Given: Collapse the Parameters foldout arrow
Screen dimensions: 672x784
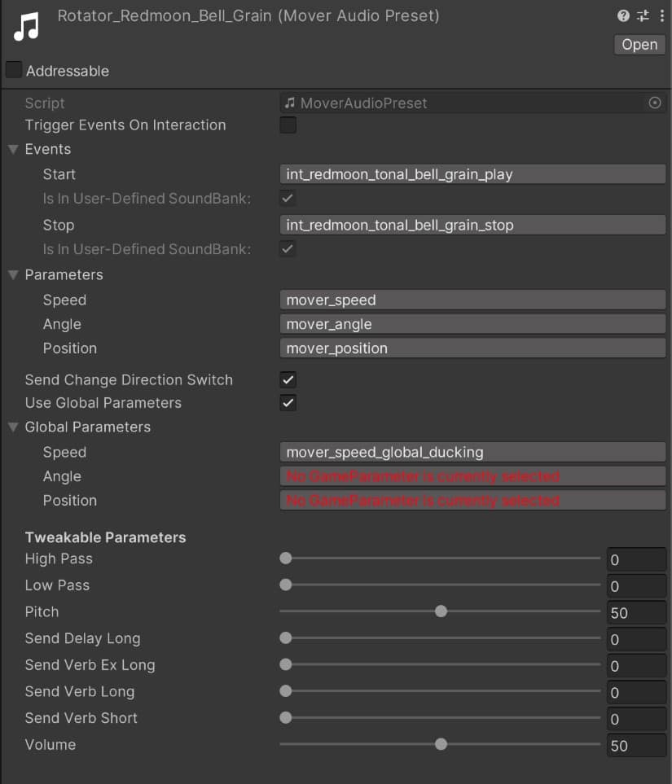Looking at the screenshot, I should coord(13,275).
